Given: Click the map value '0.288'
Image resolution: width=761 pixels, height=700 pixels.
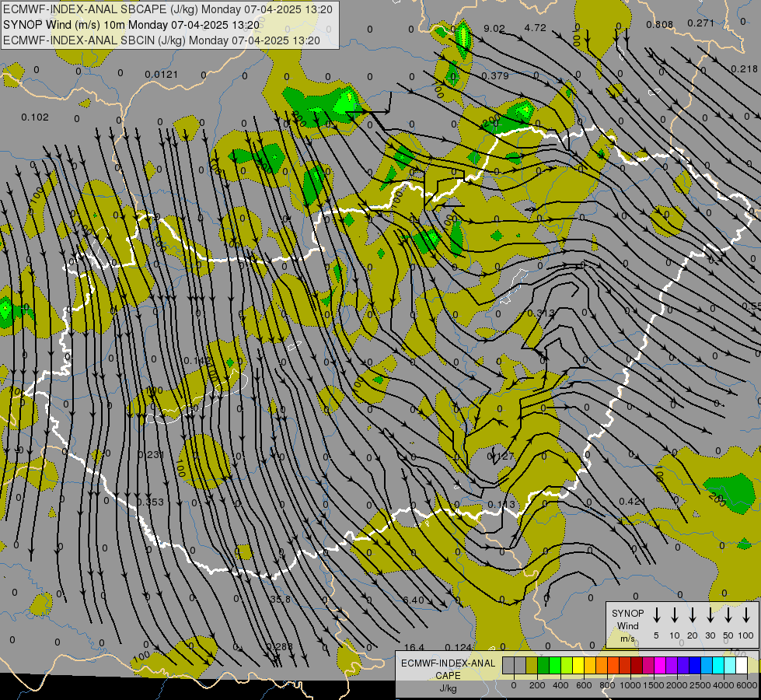Looking at the screenshot, I should [x=280, y=646].
